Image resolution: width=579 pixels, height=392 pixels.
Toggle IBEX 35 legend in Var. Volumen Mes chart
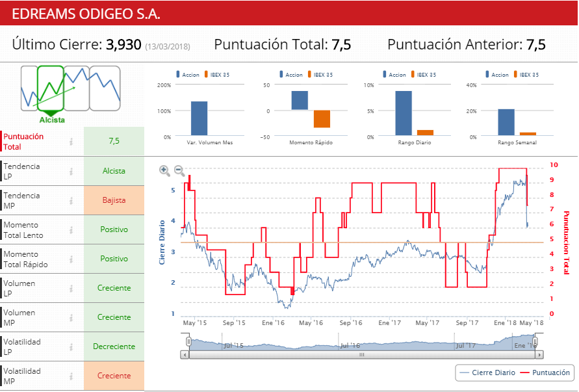tap(217, 75)
